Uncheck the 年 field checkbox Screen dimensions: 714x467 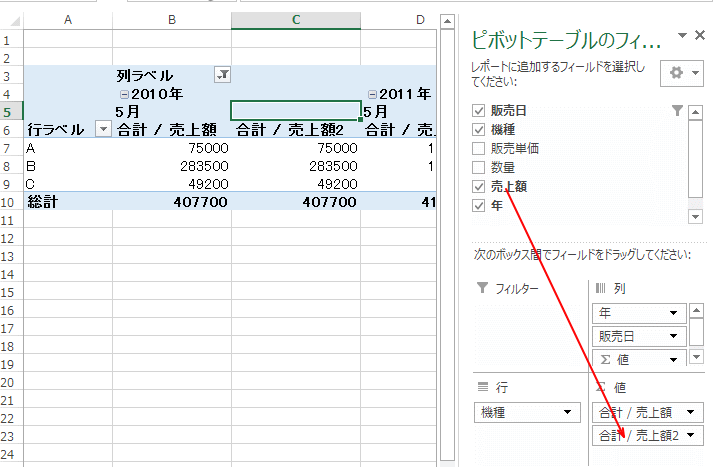point(478,206)
